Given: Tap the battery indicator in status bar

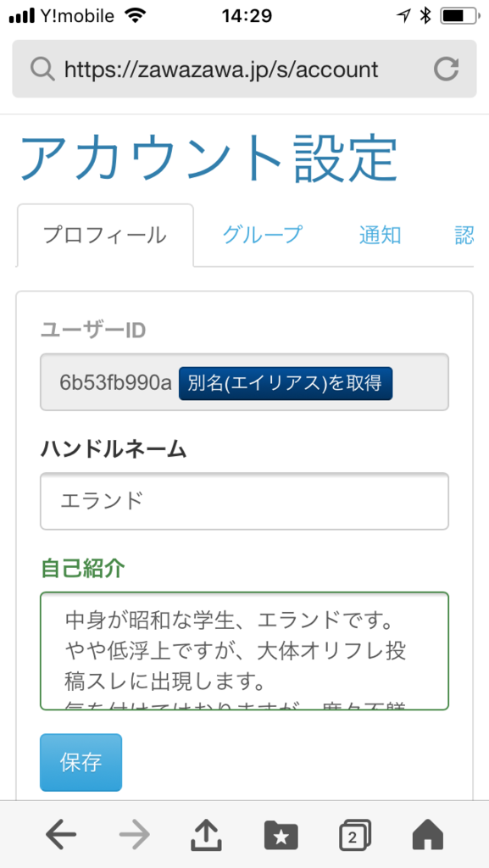Looking at the screenshot, I should pyautogui.click(x=459, y=16).
